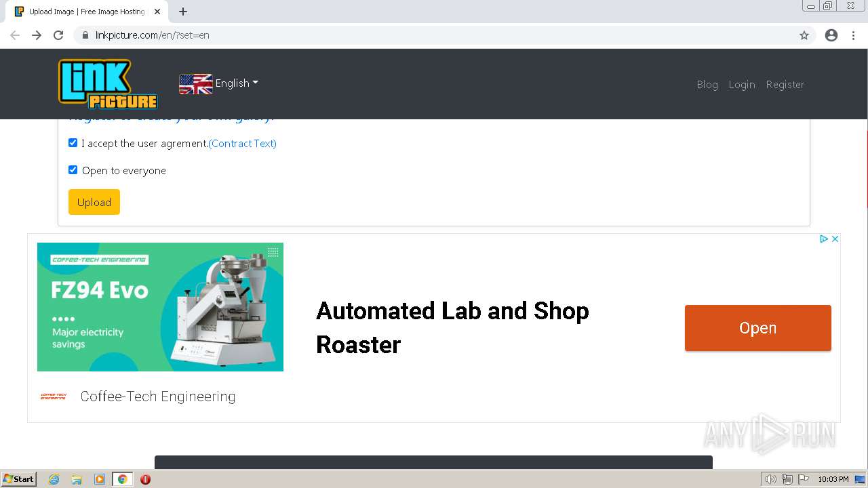Click the site padlock icon
Viewport: 868px width, 488px height.
click(x=85, y=35)
